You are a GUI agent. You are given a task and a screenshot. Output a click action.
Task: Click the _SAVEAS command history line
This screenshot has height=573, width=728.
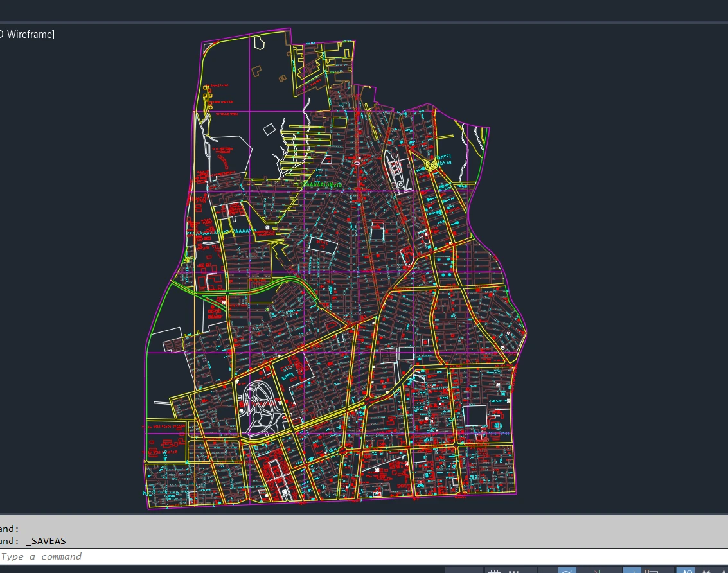click(39, 541)
